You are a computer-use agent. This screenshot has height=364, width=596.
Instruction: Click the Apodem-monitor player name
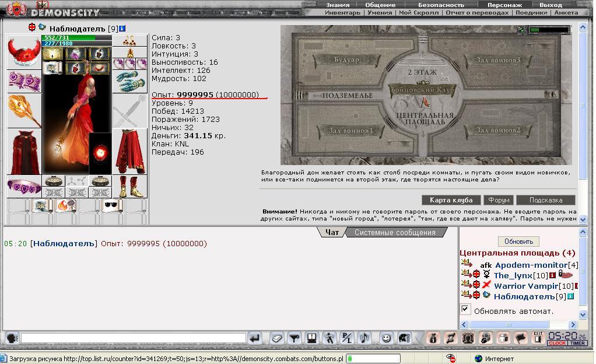(531, 265)
